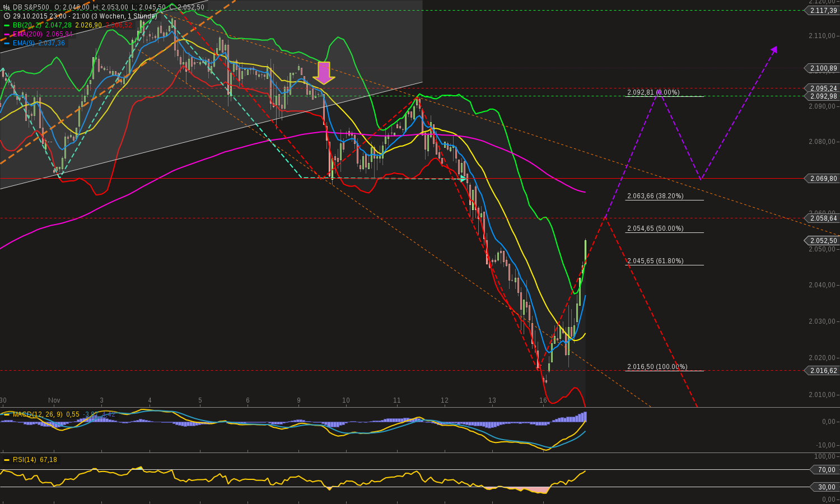Select the Fibonacci label 2.016,50 (100.00%)
Image resolution: width=840 pixels, height=504 pixels.
coord(657,367)
